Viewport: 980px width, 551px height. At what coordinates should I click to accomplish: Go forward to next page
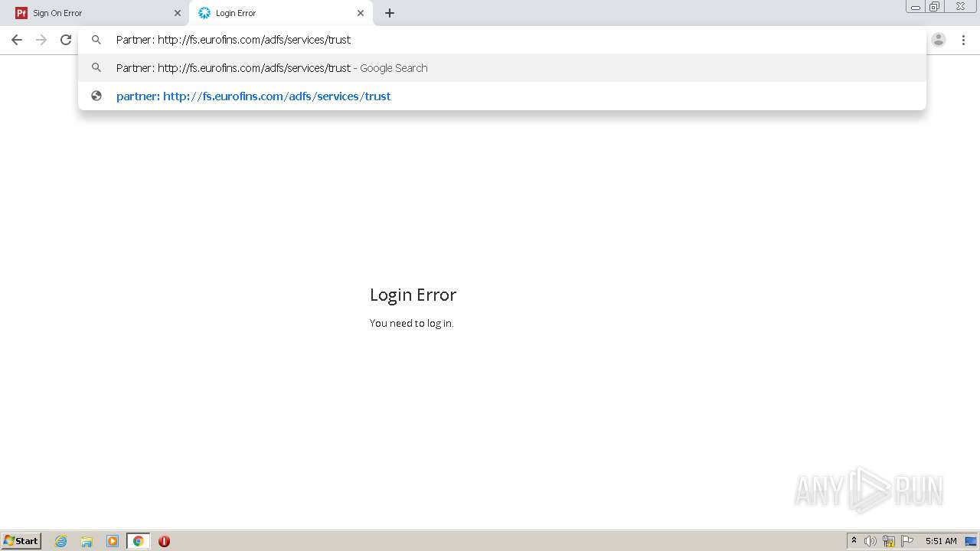click(x=41, y=40)
